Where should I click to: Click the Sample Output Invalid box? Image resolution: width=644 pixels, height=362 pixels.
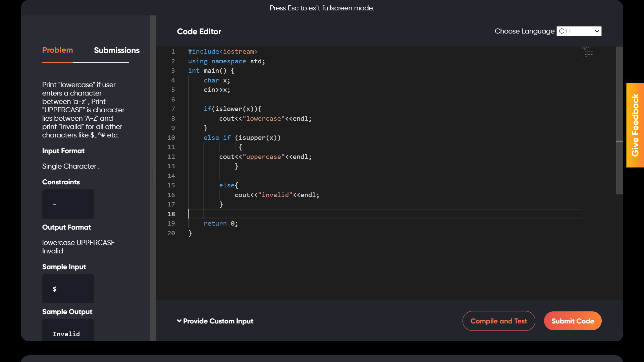(x=68, y=330)
